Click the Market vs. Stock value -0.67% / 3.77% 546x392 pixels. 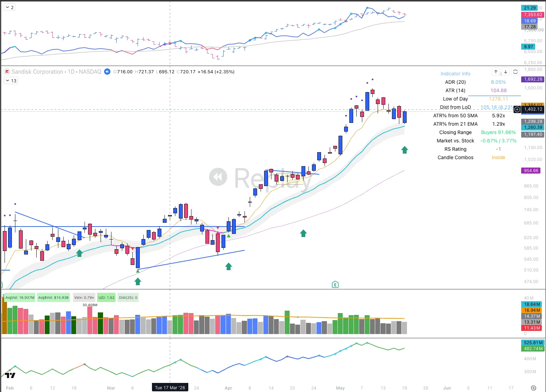coord(498,141)
